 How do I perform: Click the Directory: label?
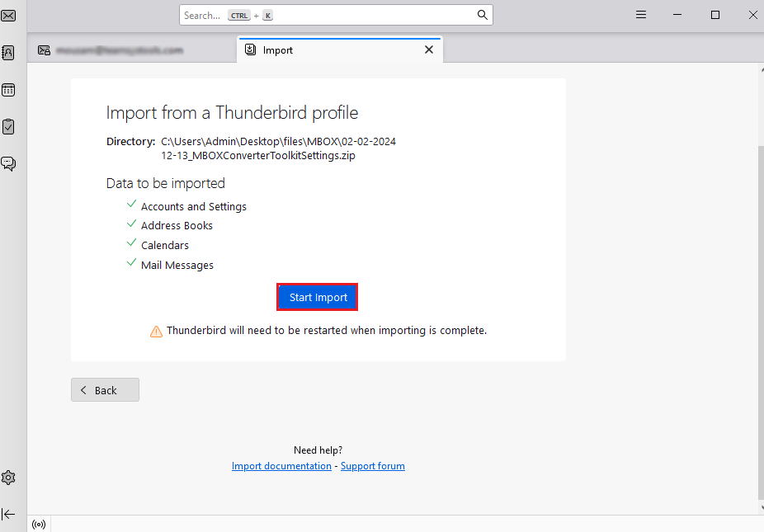click(130, 141)
